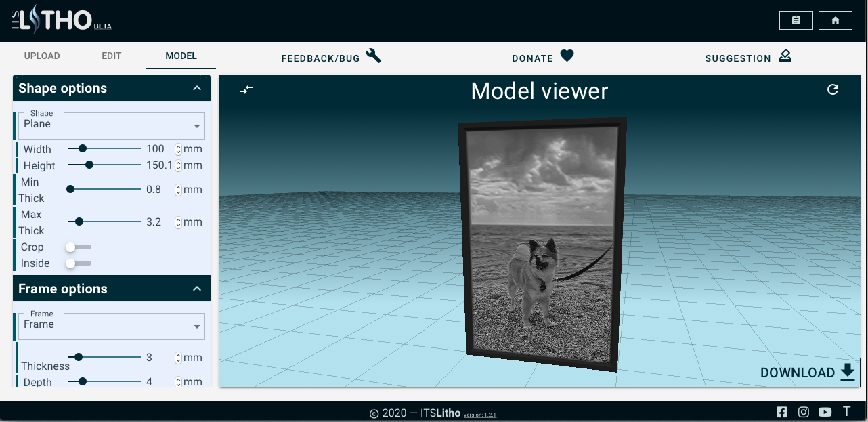
Task: Click the suggestion stamp icon
Action: (x=785, y=56)
